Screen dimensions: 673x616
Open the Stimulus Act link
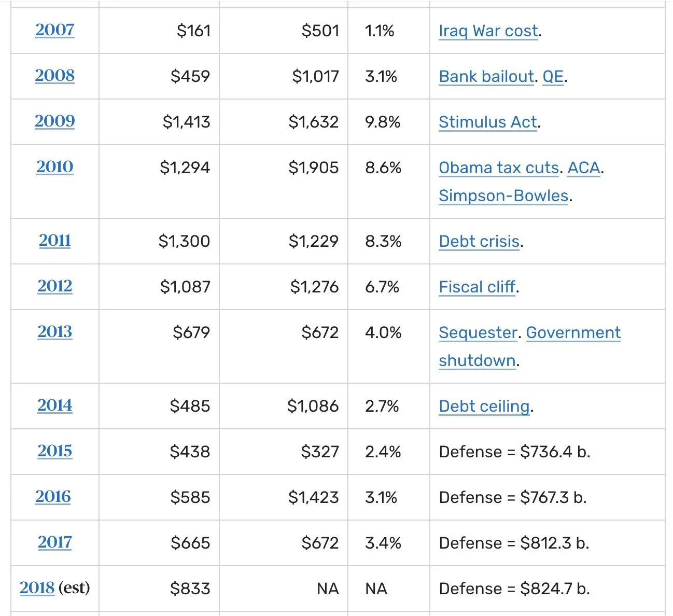coord(487,122)
